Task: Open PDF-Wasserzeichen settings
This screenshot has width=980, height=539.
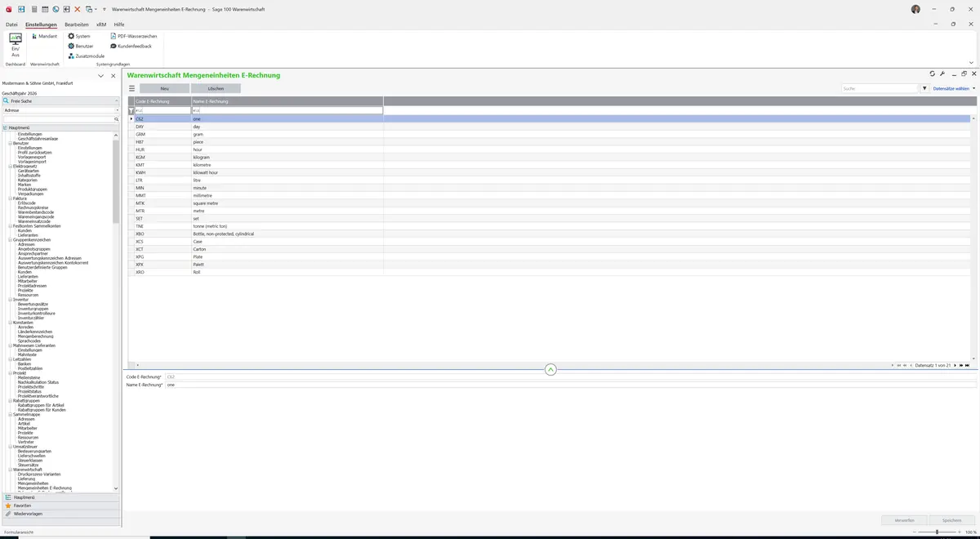Action: pyautogui.click(x=134, y=36)
